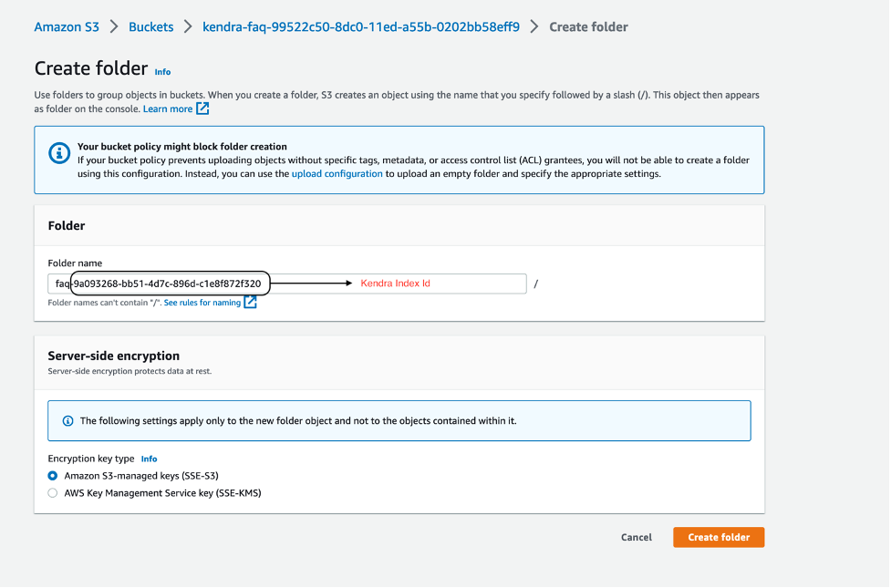The image size is (891, 588).
Task: Open See rules for naming link
Action: coord(202,303)
